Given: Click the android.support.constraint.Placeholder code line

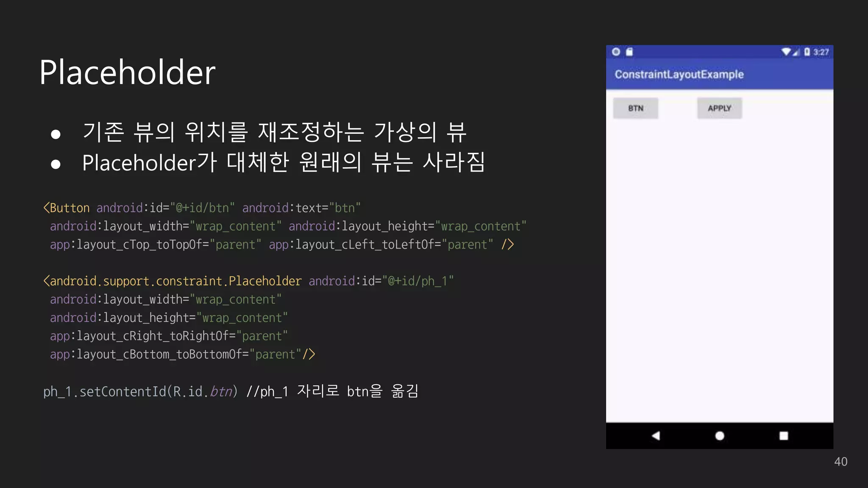Looking at the screenshot, I should click(x=248, y=281).
